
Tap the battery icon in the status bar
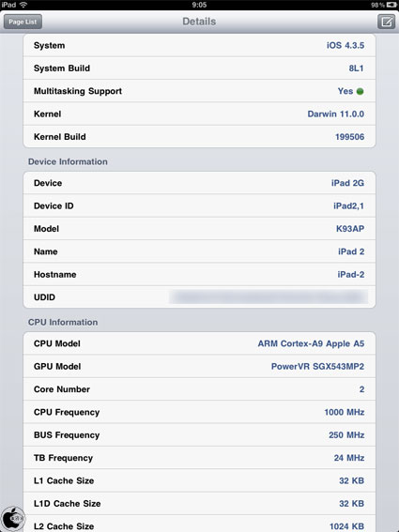click(391, 5)
